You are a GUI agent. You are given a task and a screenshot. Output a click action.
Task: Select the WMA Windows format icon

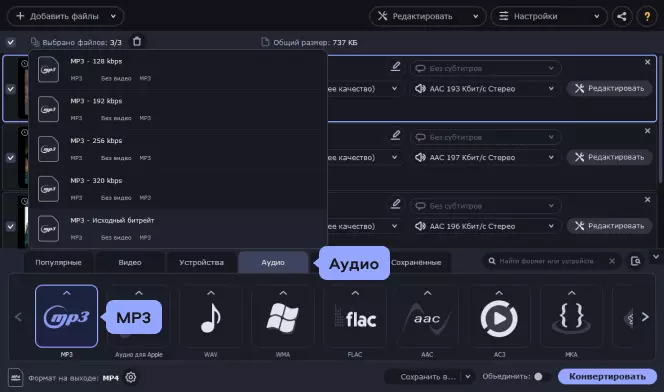tap(282, 316)
